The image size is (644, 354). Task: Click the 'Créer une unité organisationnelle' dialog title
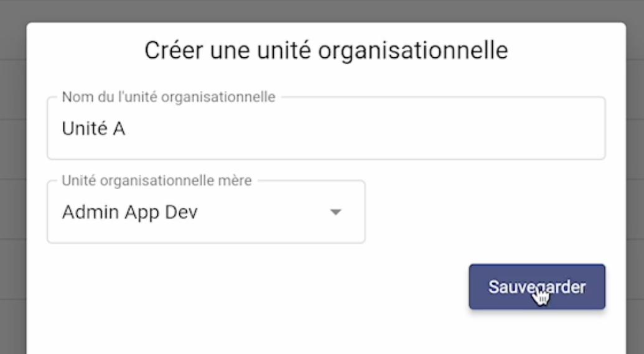coord(326,50)
